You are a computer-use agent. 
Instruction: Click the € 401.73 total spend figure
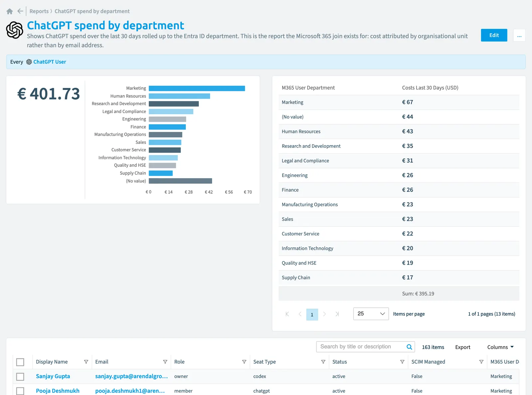click(x=49, y=94)
